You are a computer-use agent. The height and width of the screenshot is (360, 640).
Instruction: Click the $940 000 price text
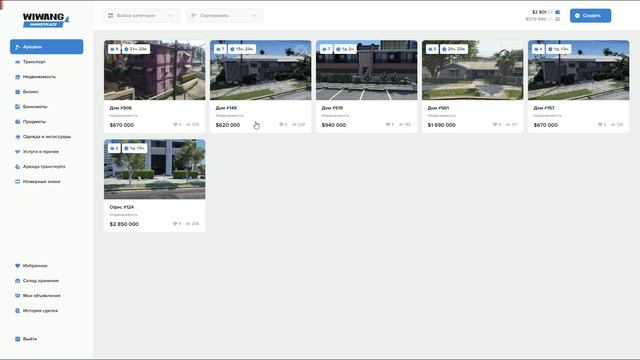[x=333, y=125]
